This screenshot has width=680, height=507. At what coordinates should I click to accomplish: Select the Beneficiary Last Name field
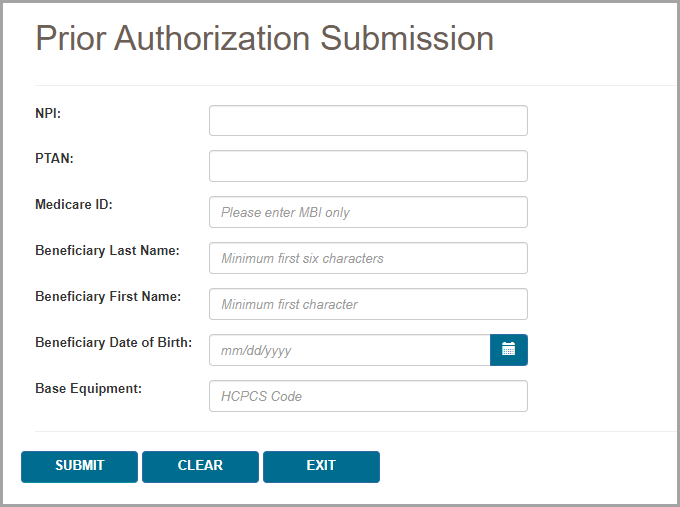(x=368, y=258)
